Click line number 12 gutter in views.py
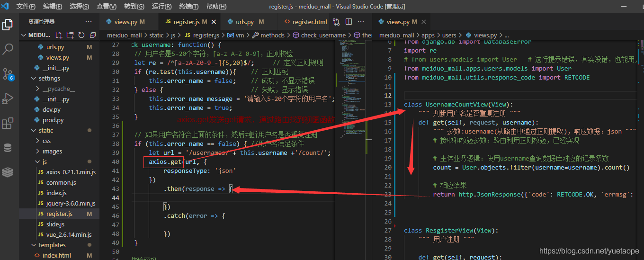This screenshot has height=260, width=644. pyautogui.click(x=388, y=95)
